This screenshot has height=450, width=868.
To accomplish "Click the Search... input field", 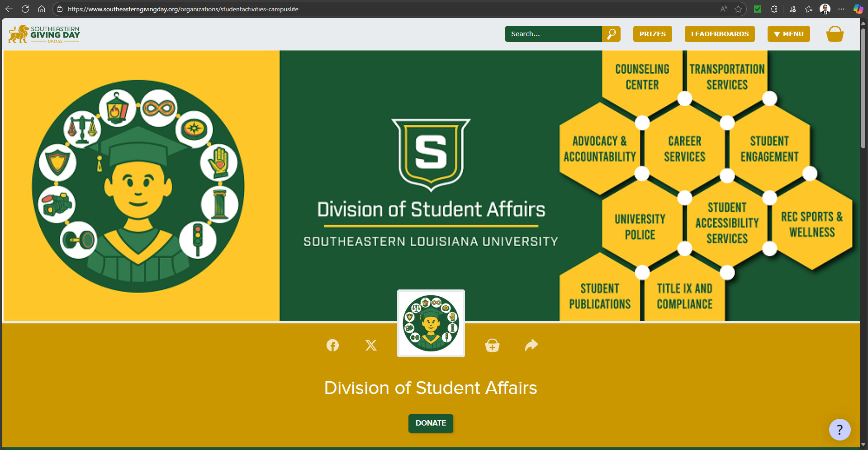I will point(553,34).
